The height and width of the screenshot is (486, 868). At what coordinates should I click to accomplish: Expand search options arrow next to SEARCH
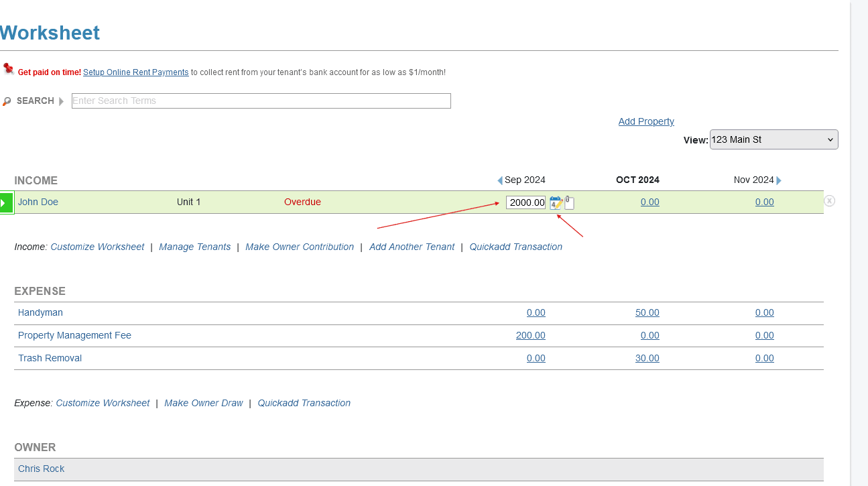62,101
